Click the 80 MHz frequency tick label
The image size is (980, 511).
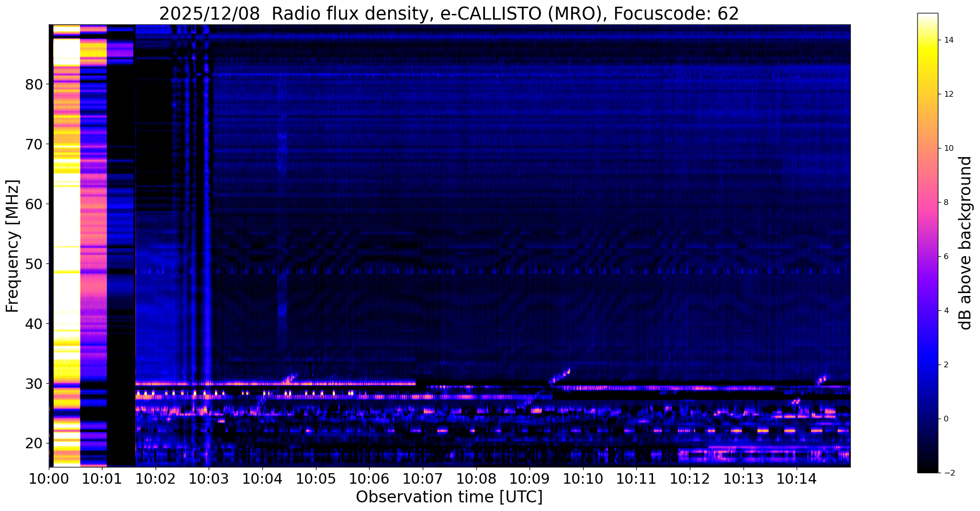34,84
